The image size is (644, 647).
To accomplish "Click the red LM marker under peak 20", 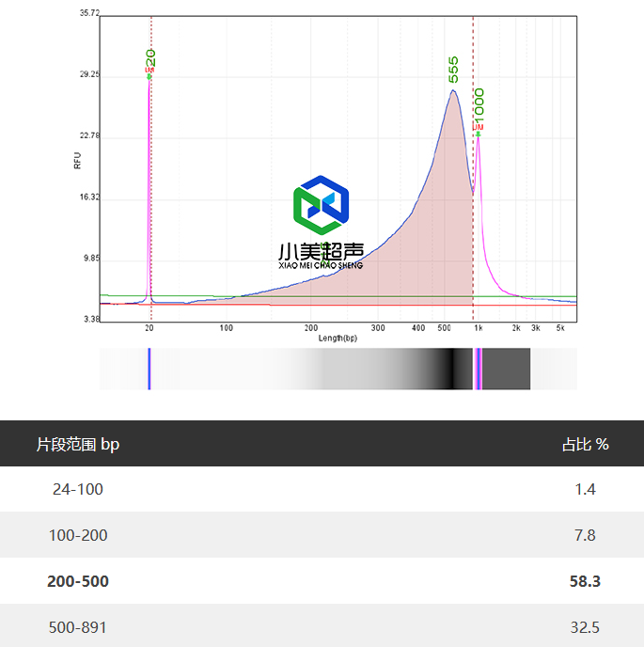I will 149,71.
